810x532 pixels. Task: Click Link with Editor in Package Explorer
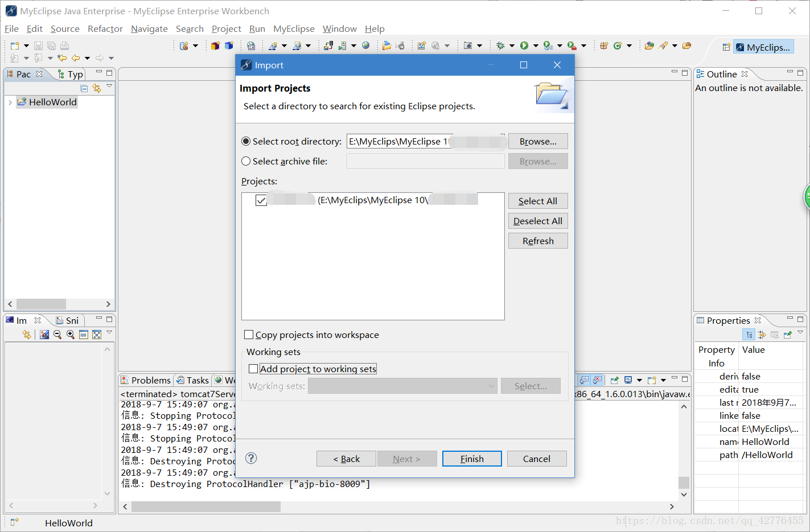point(97,88)
